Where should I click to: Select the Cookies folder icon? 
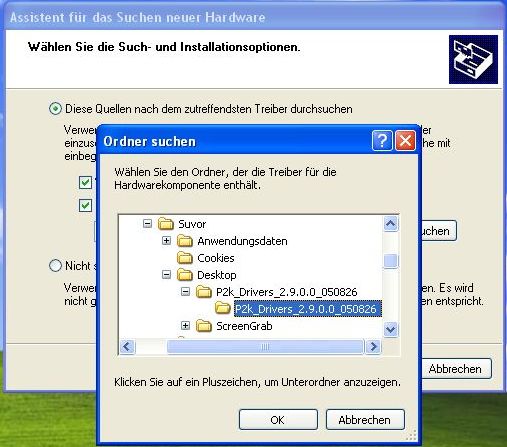[x=185, y=258]
